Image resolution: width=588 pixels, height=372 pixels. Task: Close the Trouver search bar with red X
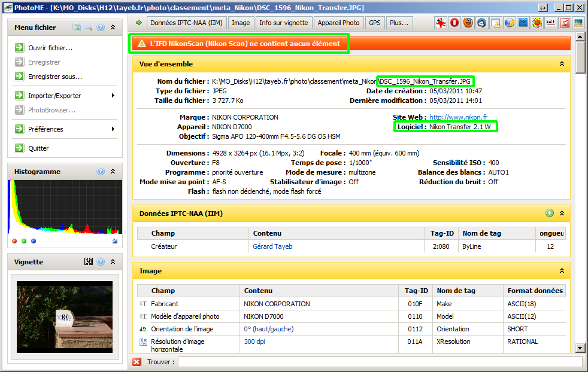tap(137, 362)
